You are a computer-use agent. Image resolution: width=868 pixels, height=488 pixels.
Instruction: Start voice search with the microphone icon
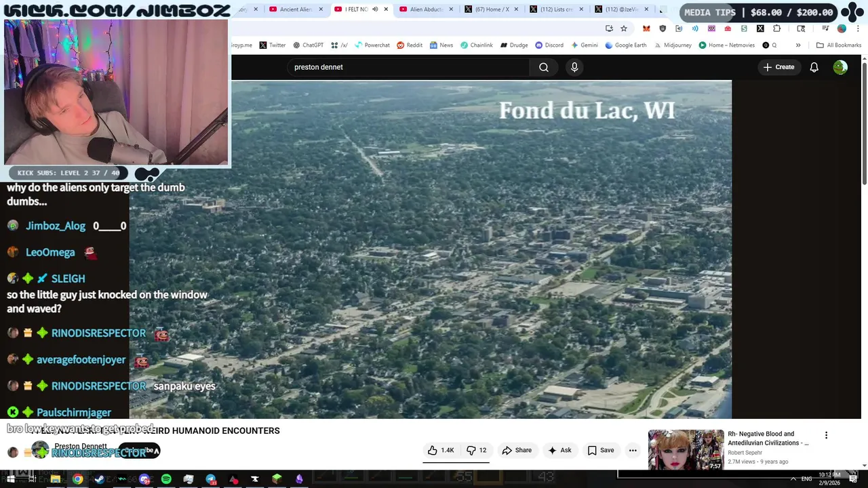[574, 67]
